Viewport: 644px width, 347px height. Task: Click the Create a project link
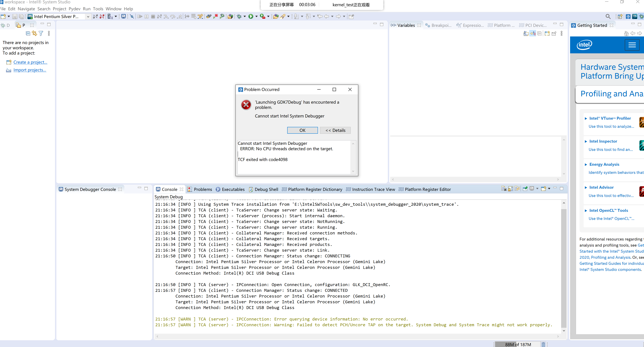pos(30,62)
